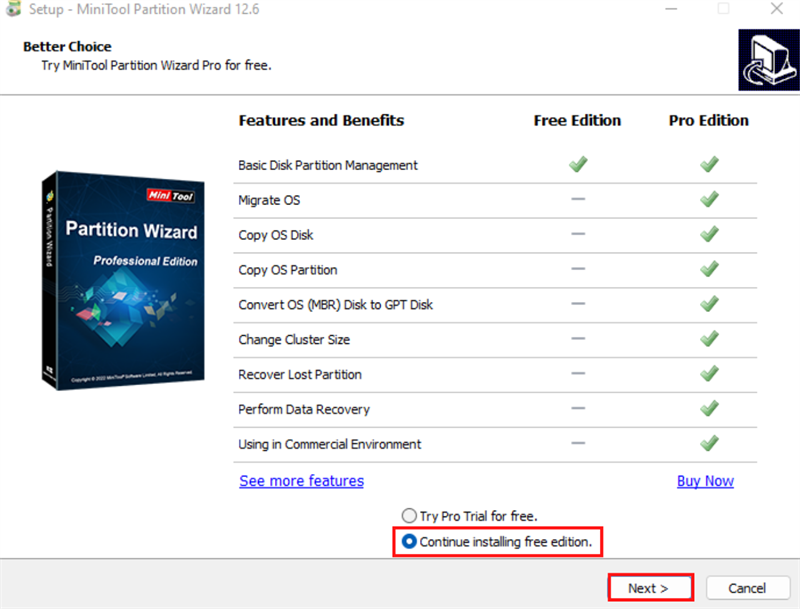Click Cancel to exit the setup
Screen dimensions: 800x609
[748, 588]
